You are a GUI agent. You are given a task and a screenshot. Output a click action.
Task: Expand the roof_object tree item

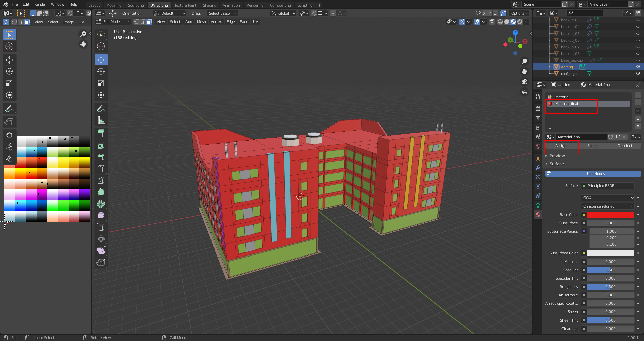pos(549,74)
